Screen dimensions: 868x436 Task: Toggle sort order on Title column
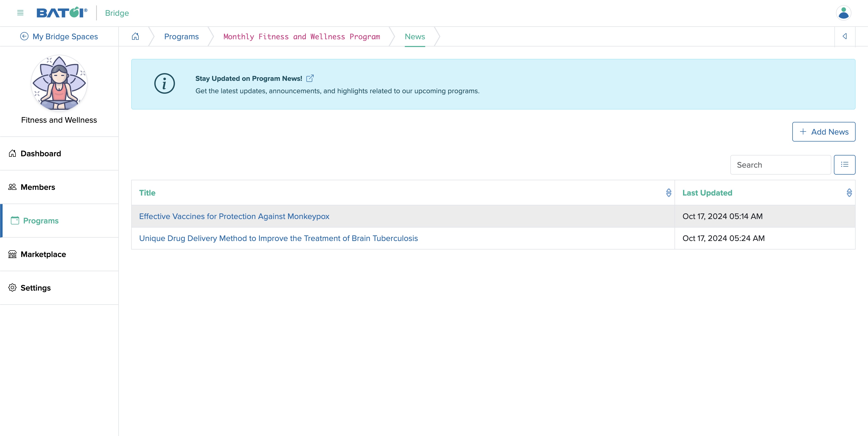click(x=668, y=192)
